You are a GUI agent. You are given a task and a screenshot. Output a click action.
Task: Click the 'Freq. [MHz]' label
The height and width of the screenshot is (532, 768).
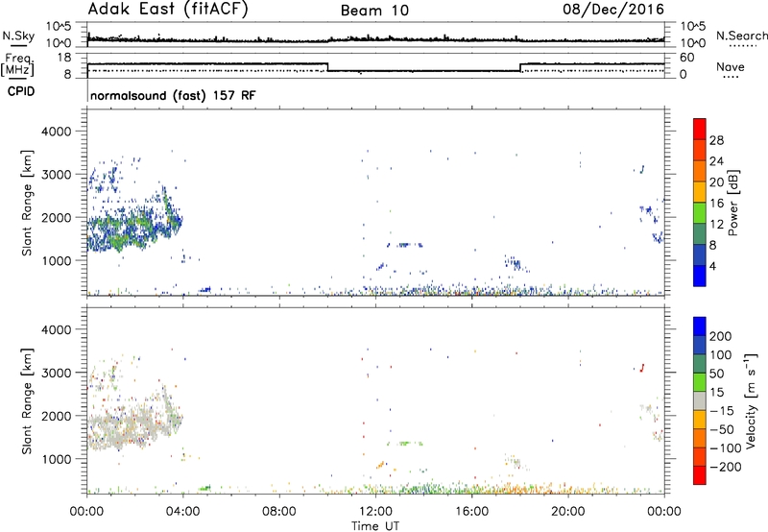click(18, 64)
